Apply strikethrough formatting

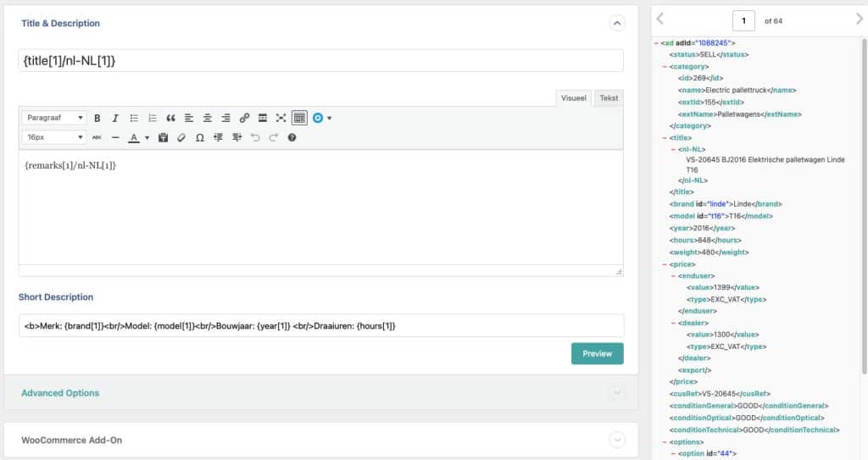[x=97, y=137]
